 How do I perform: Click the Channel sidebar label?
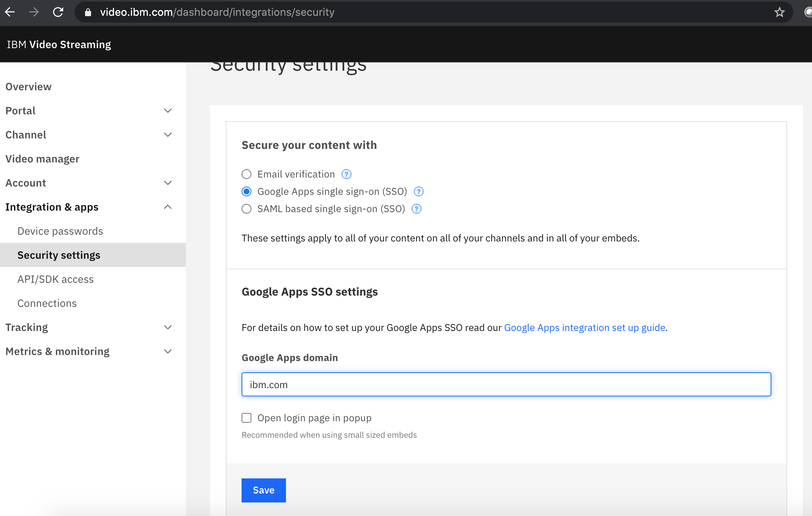[x=26, y=135]
